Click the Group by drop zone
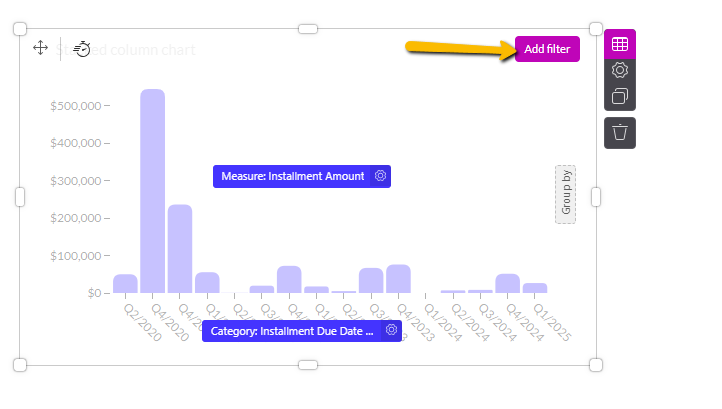This screenshot has width=722, height=409. click(x=565, y=194)
